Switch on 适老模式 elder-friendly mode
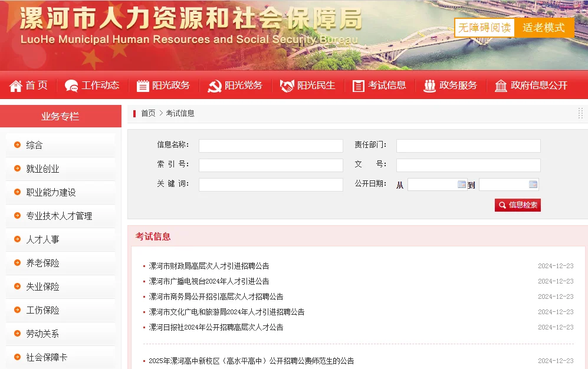This screenshot has height=369, width=588. coord(544,27)
